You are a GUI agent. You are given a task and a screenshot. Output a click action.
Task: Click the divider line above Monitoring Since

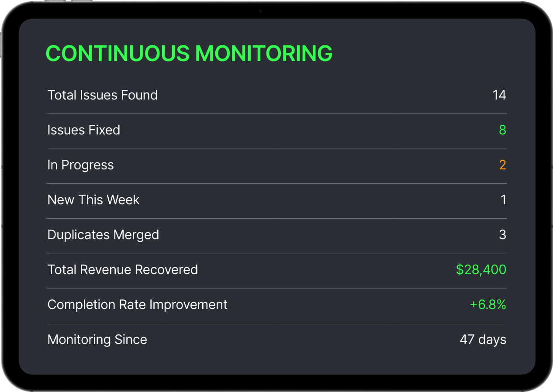point(277,324)
